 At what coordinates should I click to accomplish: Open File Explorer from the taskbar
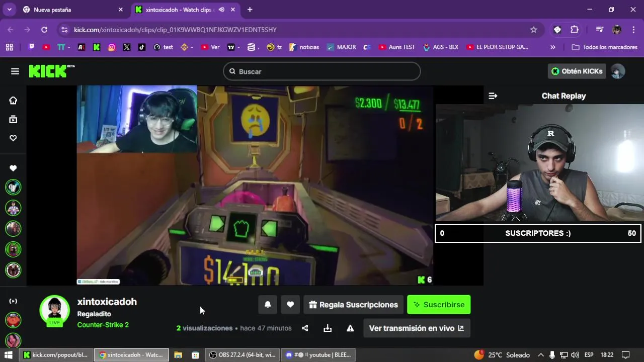[178, 355]
